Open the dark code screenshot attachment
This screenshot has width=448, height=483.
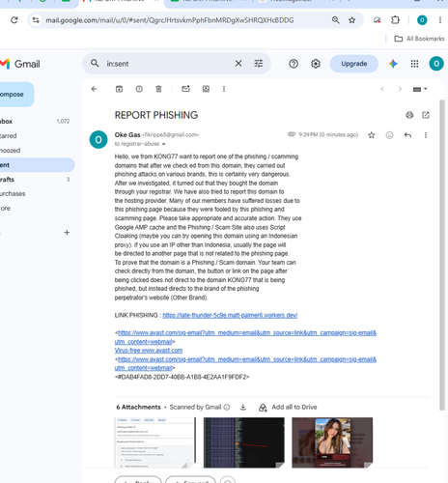[x=244, y=442]
